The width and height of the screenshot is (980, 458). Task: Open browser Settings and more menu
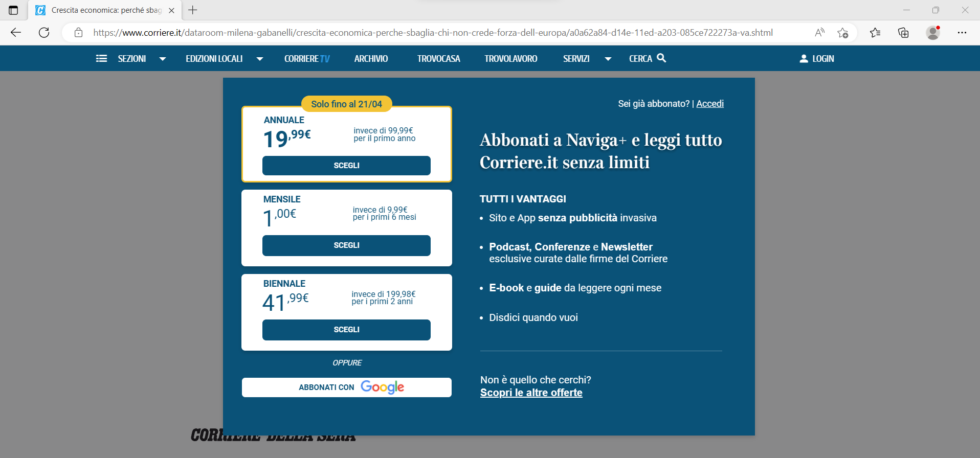tap(962, 33)
